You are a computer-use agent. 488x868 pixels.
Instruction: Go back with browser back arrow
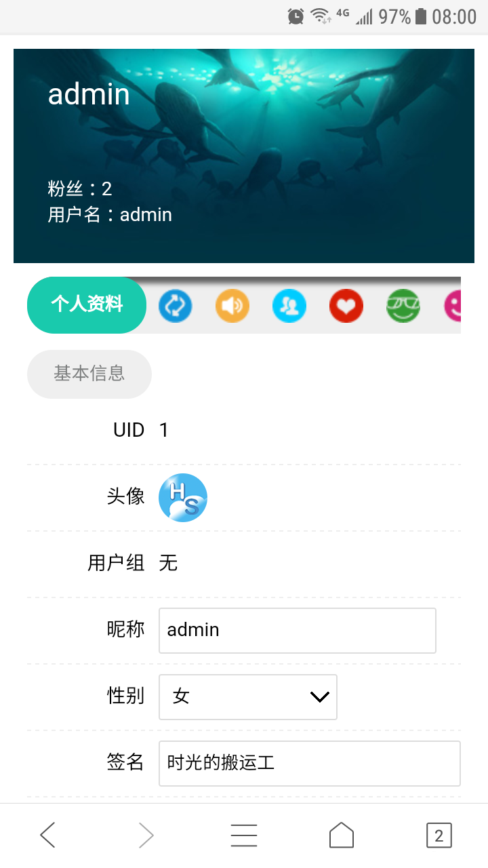(x=47, y=835)
